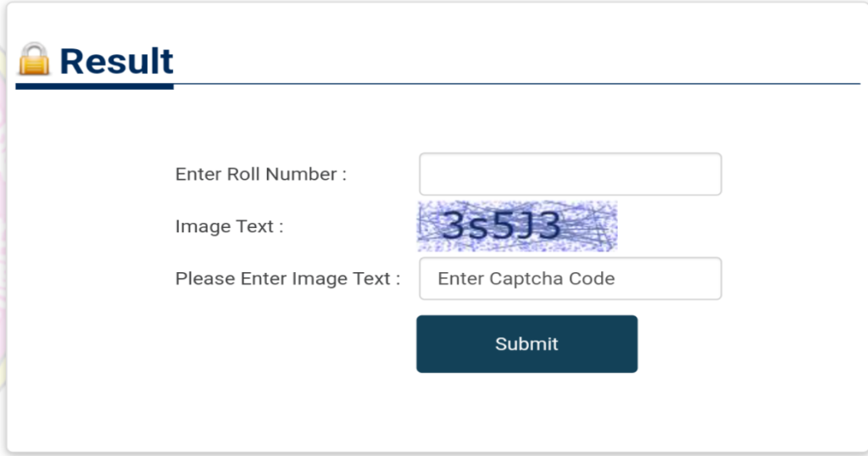Viewport: 868px width, 456px height.
Task: Click the word 'Number' in roll label
Action: 301,175
